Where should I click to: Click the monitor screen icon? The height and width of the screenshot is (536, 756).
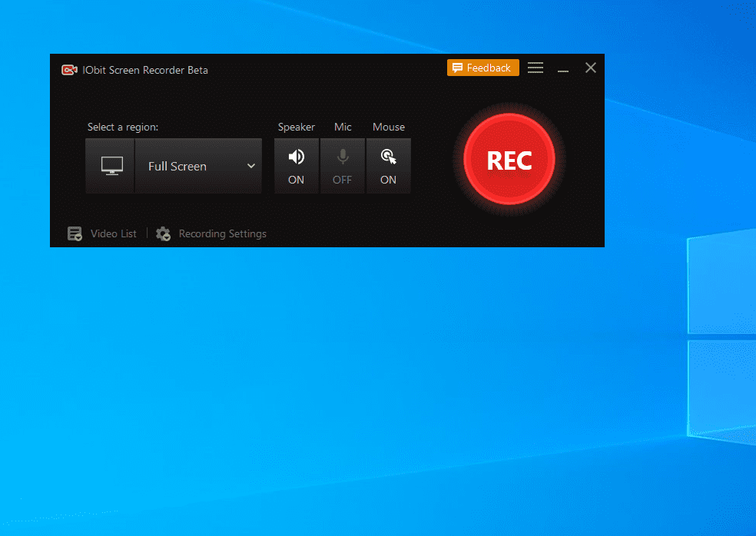111,166
